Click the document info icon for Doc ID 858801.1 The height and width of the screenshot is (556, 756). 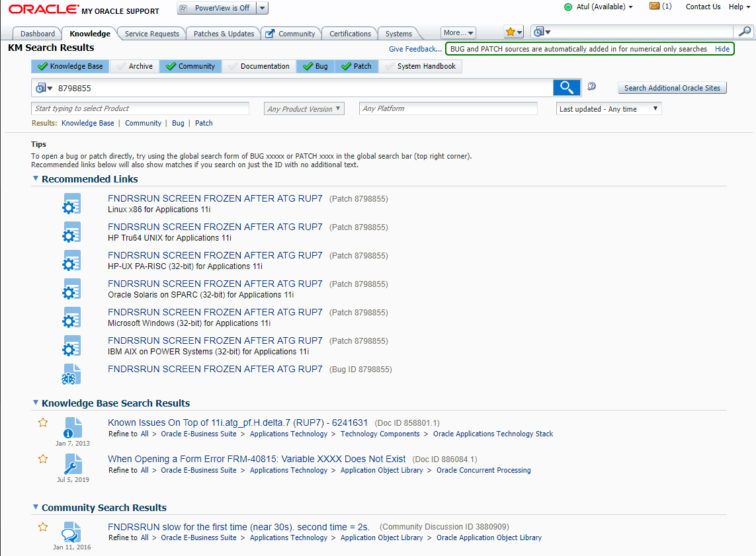(x=73, y=428)
